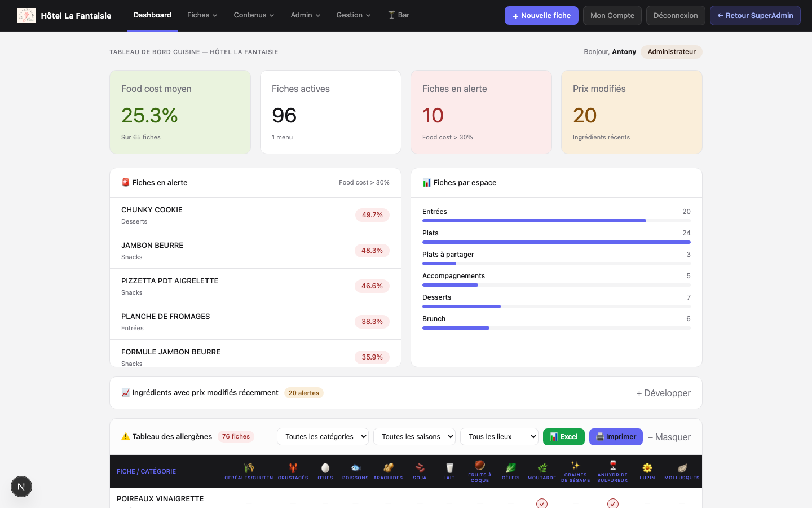
Task: Click the Plats progress bar
Action: (x=557, y=242)
